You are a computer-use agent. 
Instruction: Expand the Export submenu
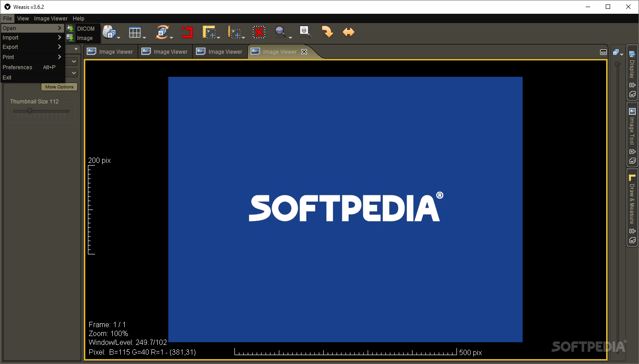(x=32, y=47)
